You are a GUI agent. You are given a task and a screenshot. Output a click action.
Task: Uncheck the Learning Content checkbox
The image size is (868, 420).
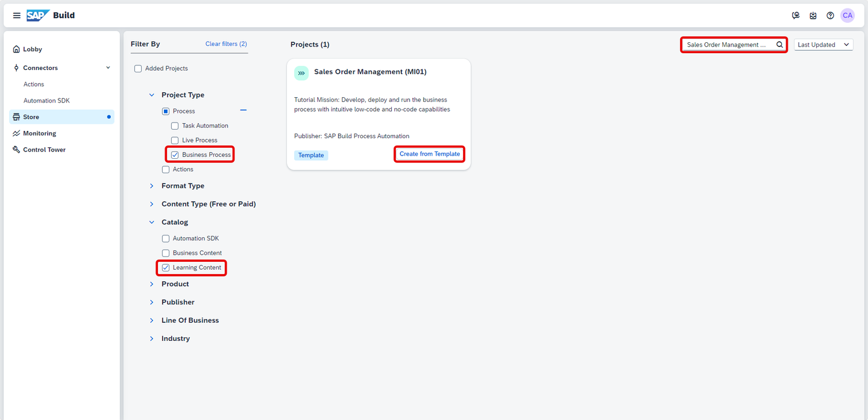[166, 267]
